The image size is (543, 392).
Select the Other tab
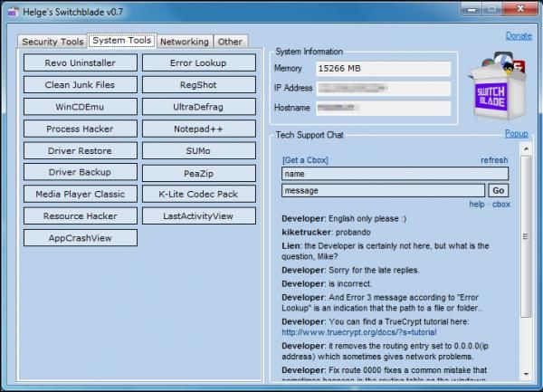(230, 42)
